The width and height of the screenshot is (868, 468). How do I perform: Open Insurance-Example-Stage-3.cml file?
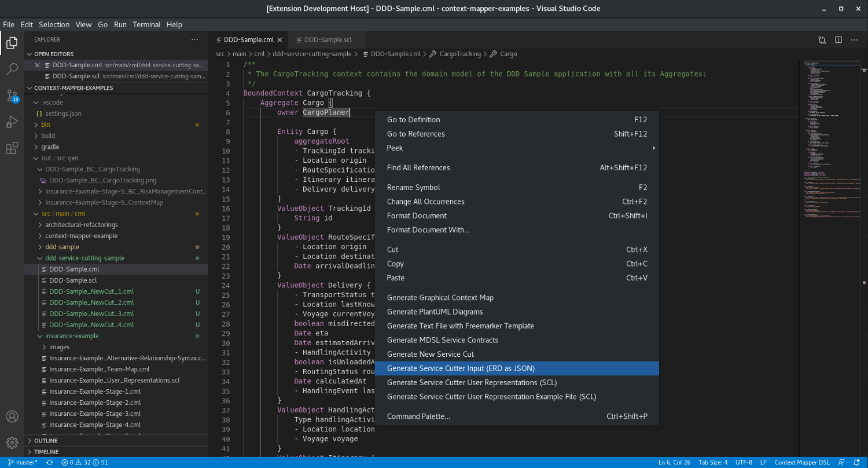[x=116, y=414]
